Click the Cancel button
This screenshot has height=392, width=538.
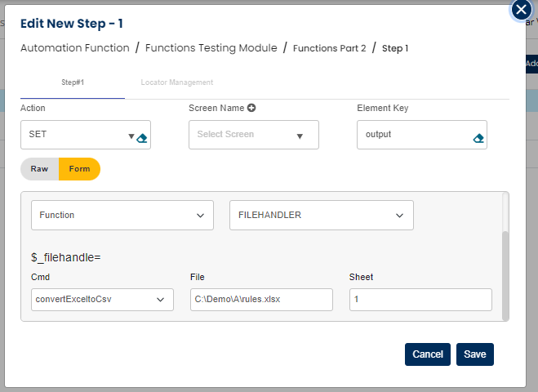pos(427,354)
